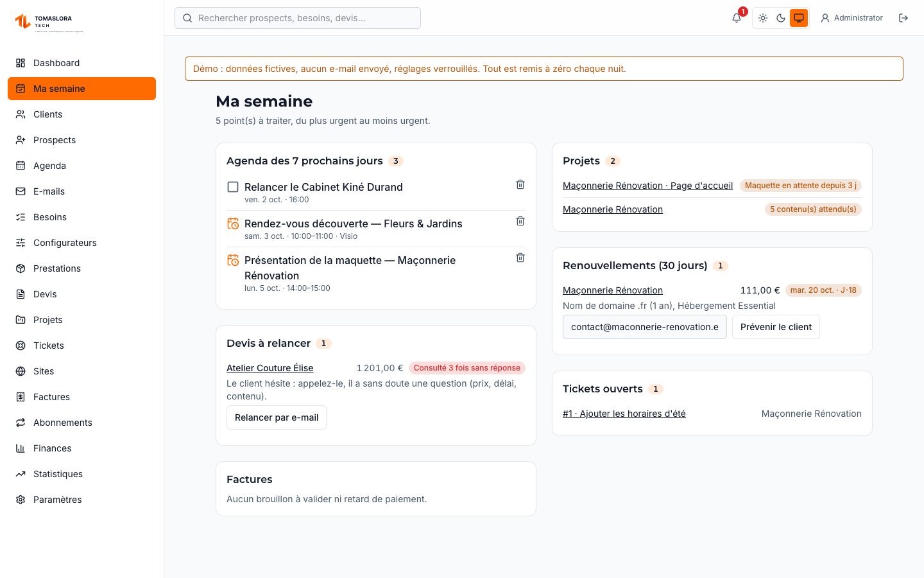Open Factures in the sidebar

(81, 397)
